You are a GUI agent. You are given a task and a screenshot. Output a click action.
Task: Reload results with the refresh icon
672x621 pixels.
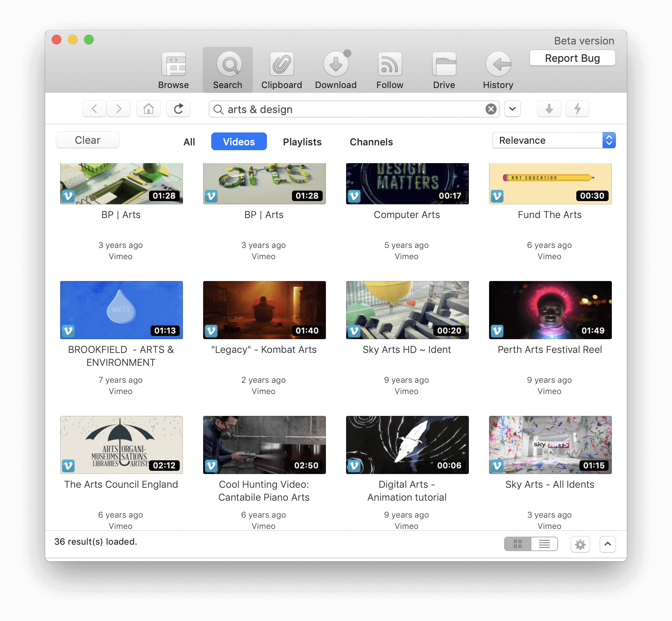point(178,109)
